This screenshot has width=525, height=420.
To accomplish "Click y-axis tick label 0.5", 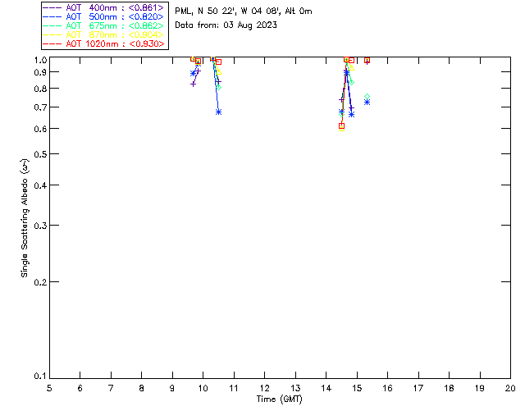I will [40, 154].
